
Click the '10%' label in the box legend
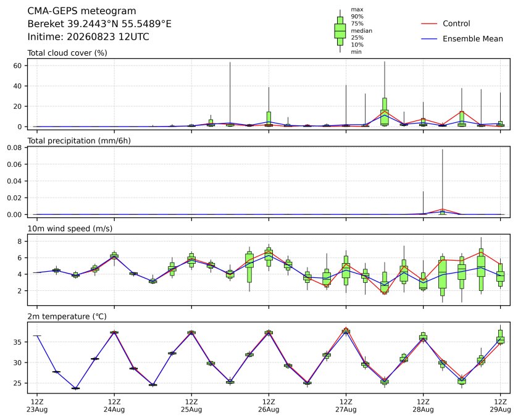357,45
